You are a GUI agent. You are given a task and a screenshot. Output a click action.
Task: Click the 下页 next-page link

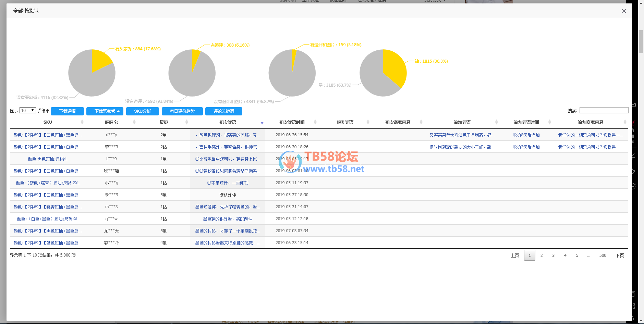point(619,256)
